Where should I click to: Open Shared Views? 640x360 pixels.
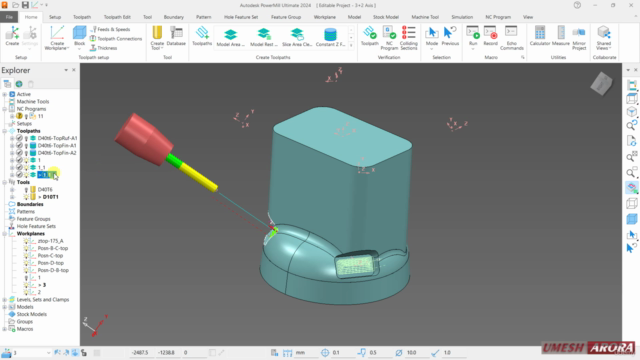tap(604, 38)
